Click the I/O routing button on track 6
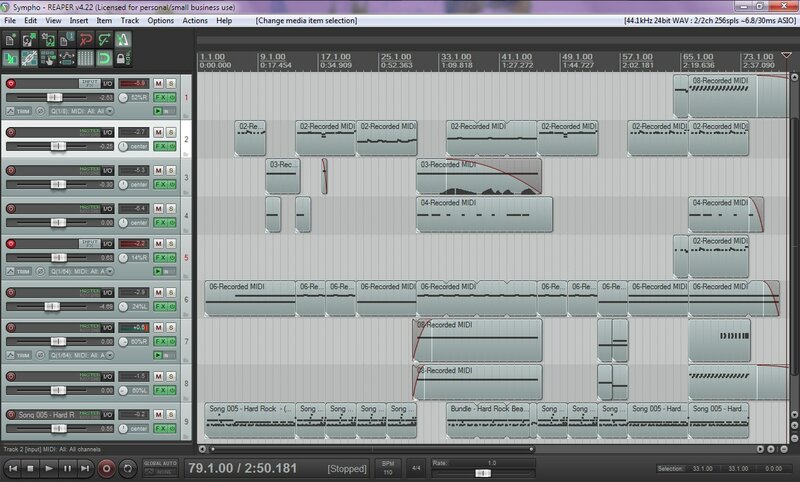Image resolution: width=800 pixels, height=482 pixels. pyautogui.click(x=107, y=292)
